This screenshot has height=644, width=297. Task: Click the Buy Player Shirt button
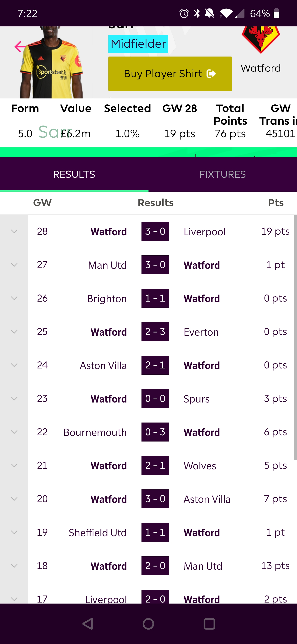tap(170, 73)
